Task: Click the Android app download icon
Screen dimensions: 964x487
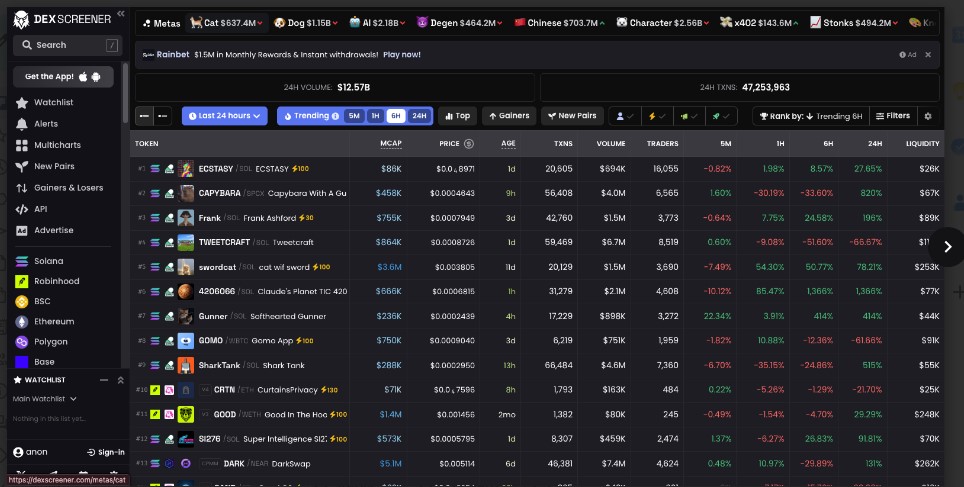Action: click(x=96, y=77)
